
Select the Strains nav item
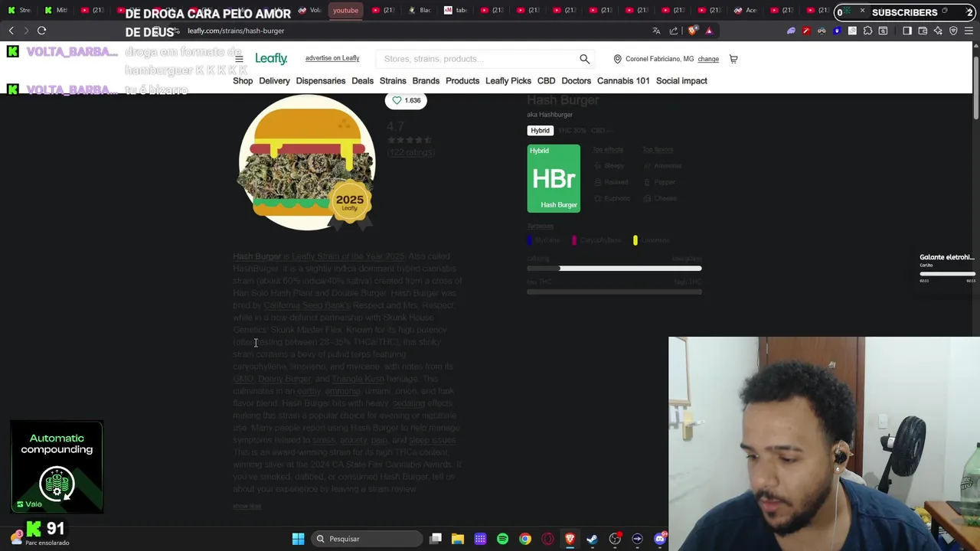(x=393, y=80)
